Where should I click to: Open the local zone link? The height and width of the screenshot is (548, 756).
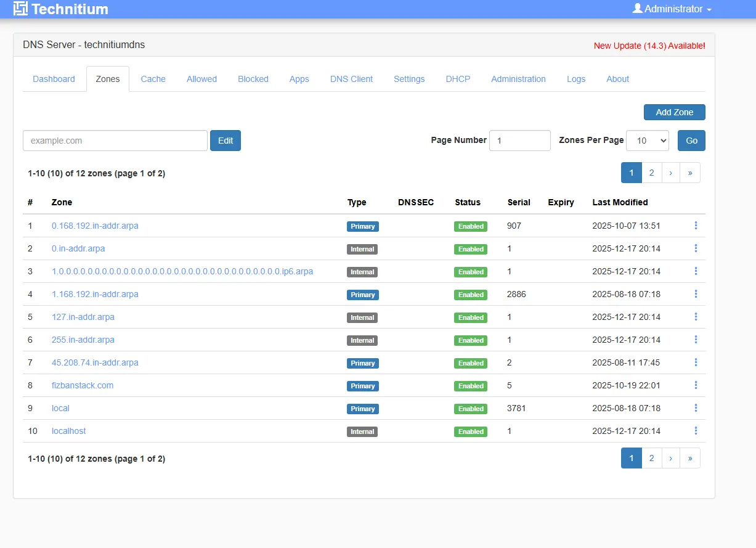click(60, 408)
